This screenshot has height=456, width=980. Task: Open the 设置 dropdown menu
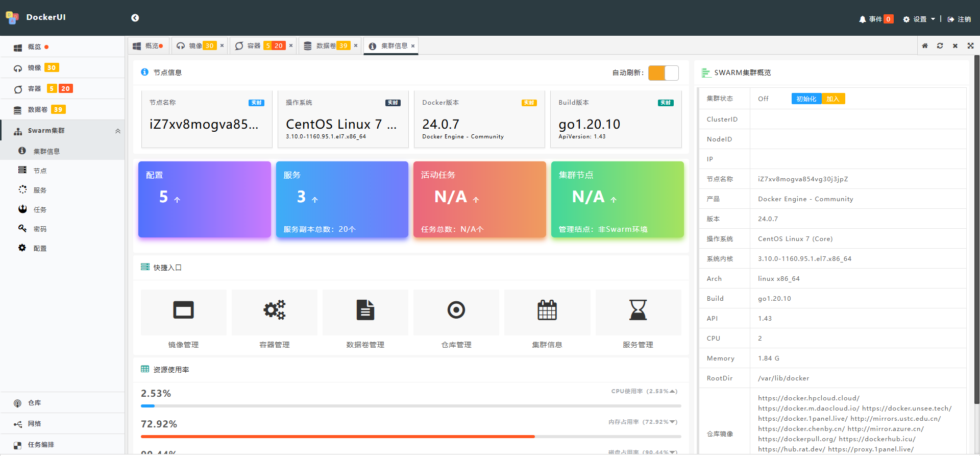click(x=919, y=19)
